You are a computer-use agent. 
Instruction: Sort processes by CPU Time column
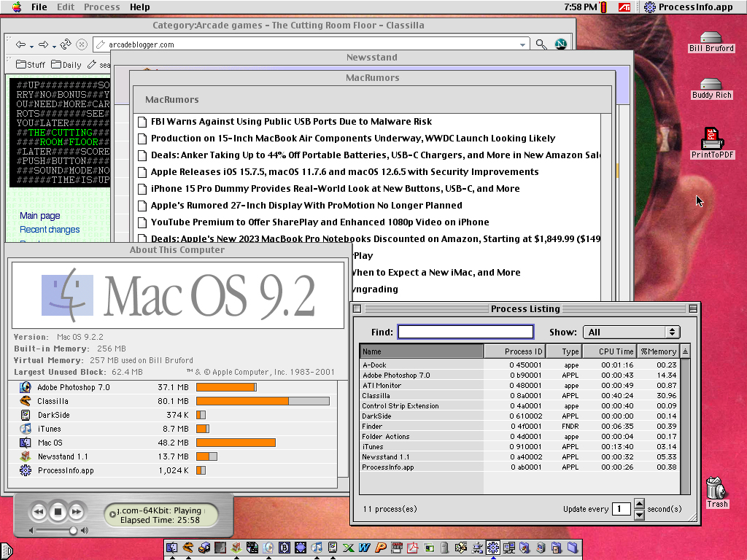point(609,351)
